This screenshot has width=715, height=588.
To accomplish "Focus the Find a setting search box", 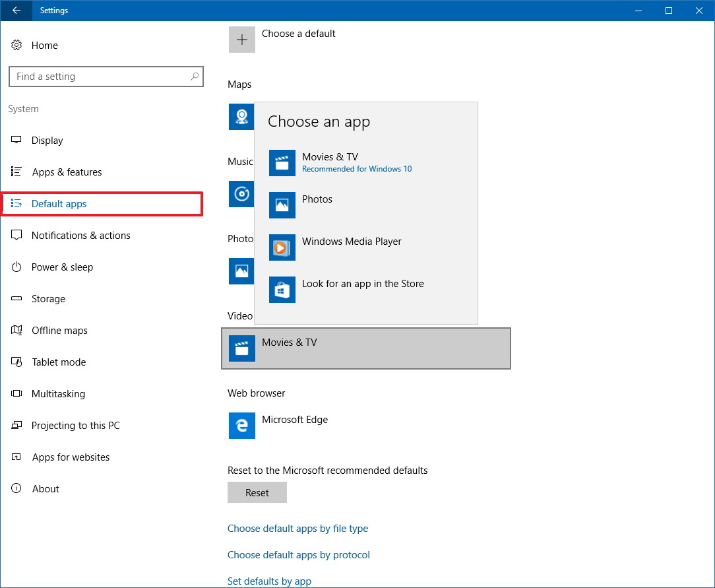I will tap(106, 76).
